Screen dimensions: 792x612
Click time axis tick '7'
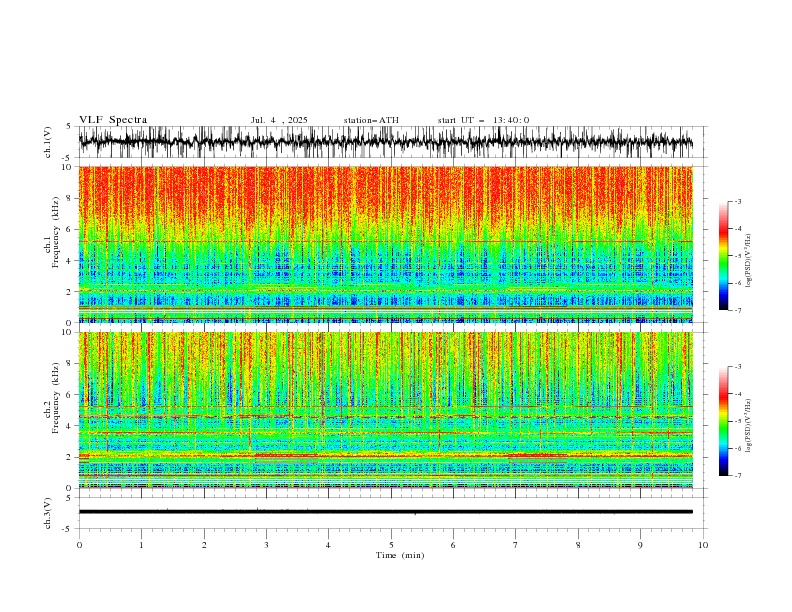pyautogui.click(x=516, y=545)
